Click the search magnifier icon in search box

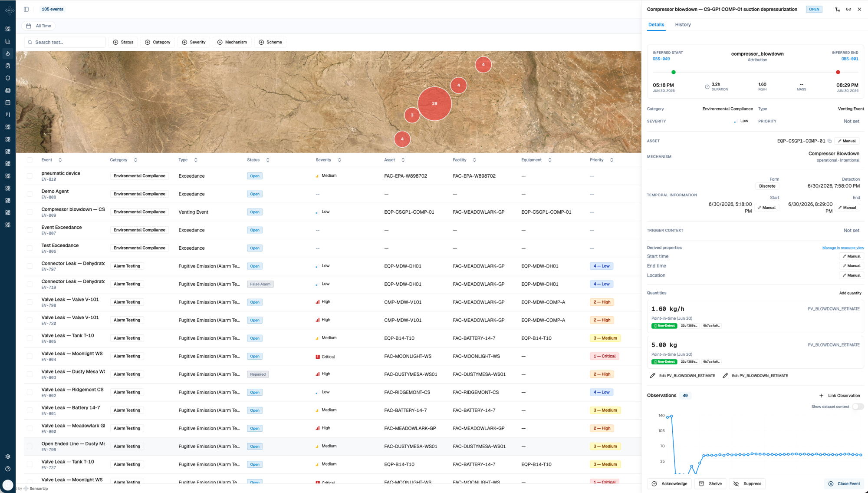30,42
